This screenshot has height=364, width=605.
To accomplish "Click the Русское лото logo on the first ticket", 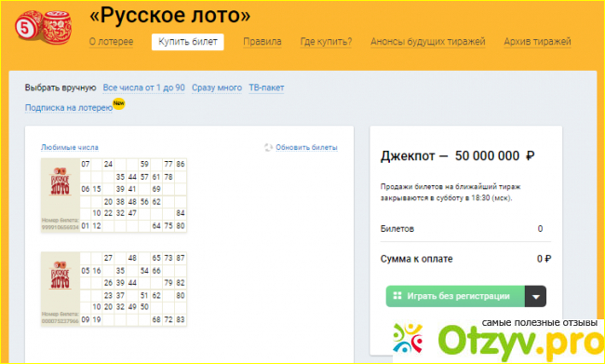I will 60,182.
